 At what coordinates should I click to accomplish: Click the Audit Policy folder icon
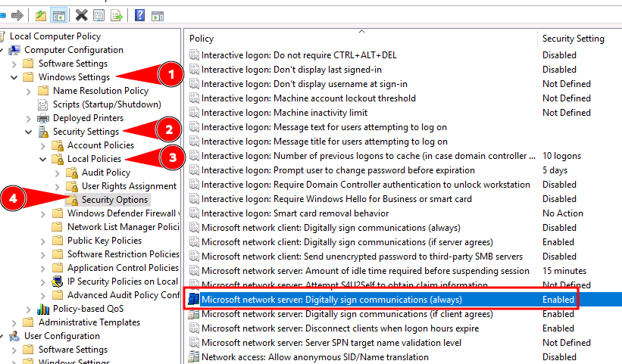point(72,173)
